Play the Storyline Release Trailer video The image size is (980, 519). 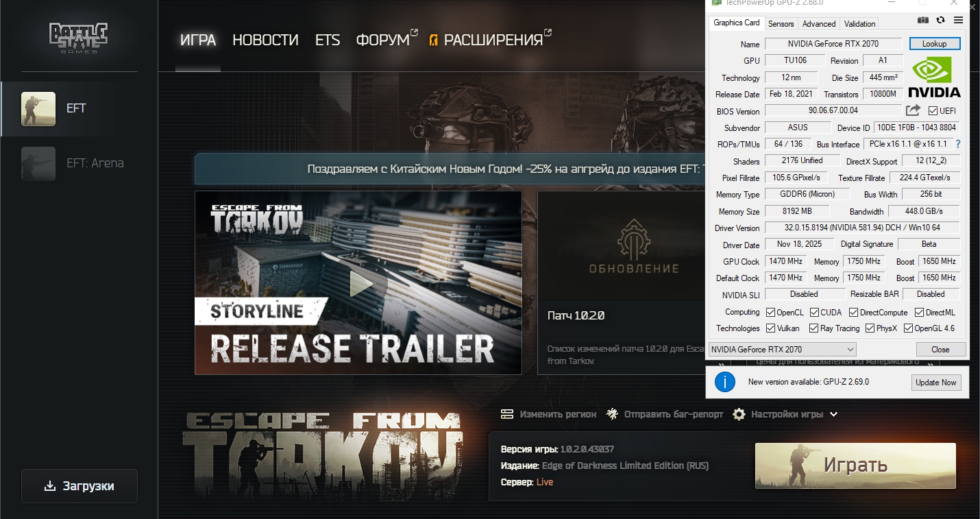coord(358,282)
